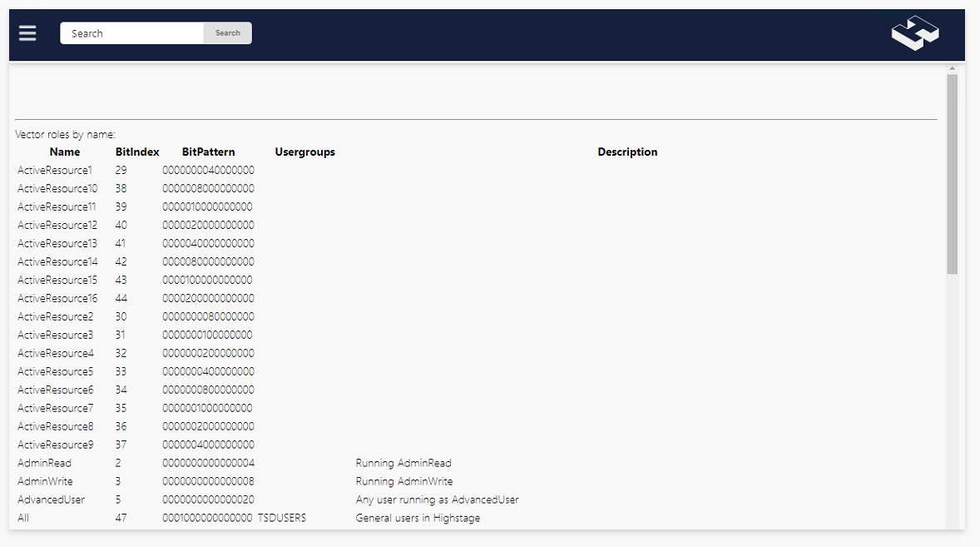This screenshot has height=547, width=980.
Task: Select the ActiveResource7 name cell
Action: pos(56,408)
